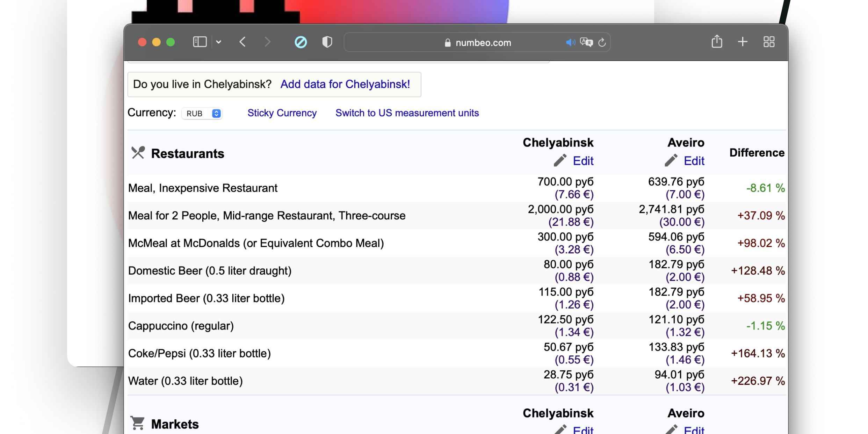Image resolution: width=868 pixels, height=434 pixels.
Task: Click Add data for Chelyabinsk link
Action: (x=345, y=84)
